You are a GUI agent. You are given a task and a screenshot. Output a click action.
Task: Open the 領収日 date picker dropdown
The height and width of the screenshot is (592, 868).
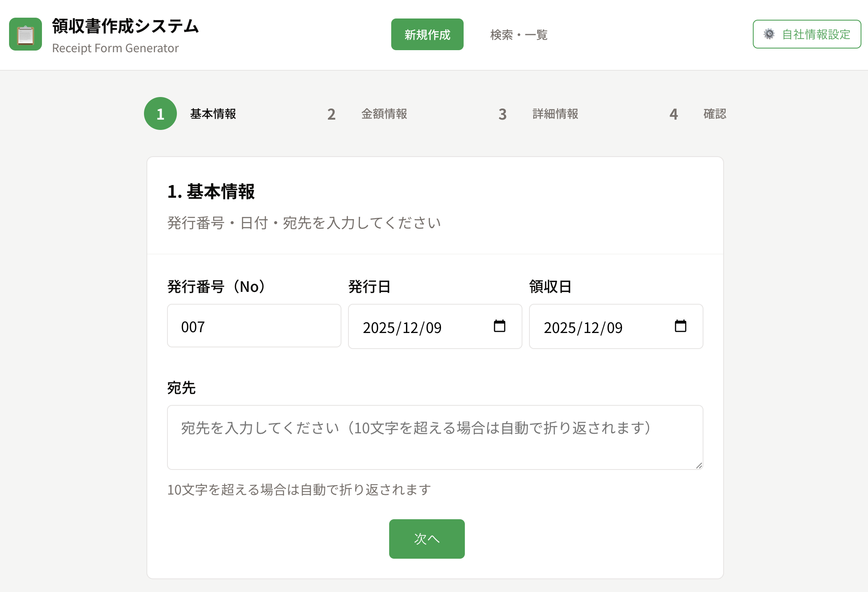click(x=680, y=326)
